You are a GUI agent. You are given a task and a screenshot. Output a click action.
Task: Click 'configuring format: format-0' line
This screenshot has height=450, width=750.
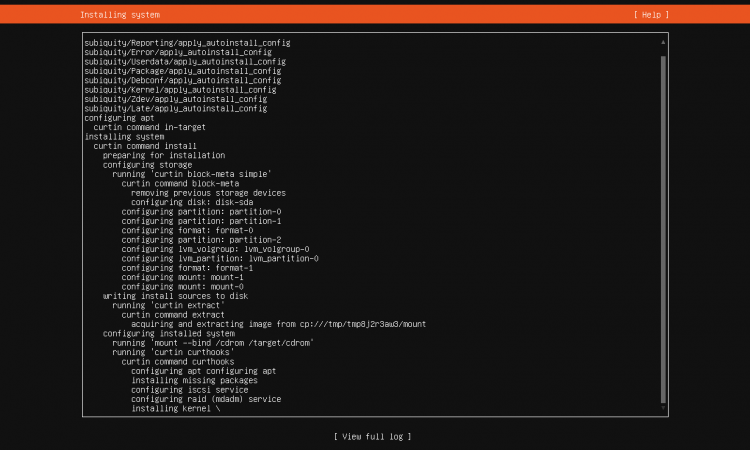[x=187, y=230]
